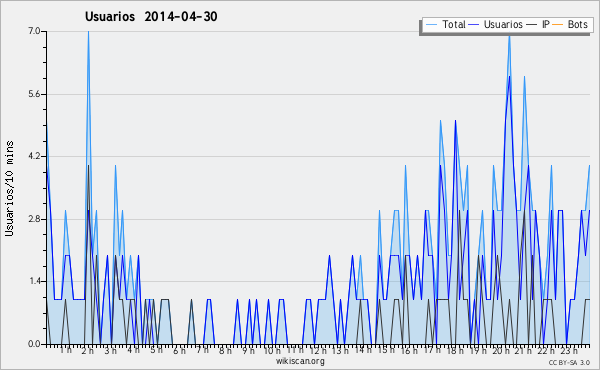600x370 pixels.
Task: Click the orange Bots line swatch
Action: point(558,25)
